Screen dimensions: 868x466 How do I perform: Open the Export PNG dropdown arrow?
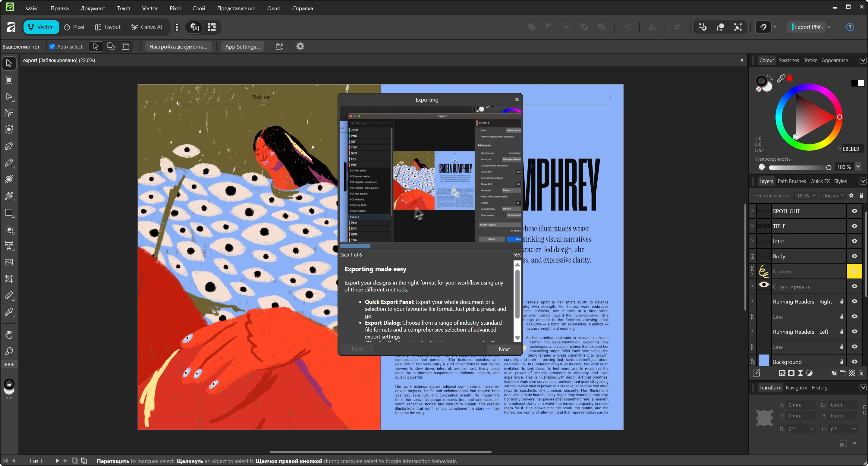(x=829, y=27)
